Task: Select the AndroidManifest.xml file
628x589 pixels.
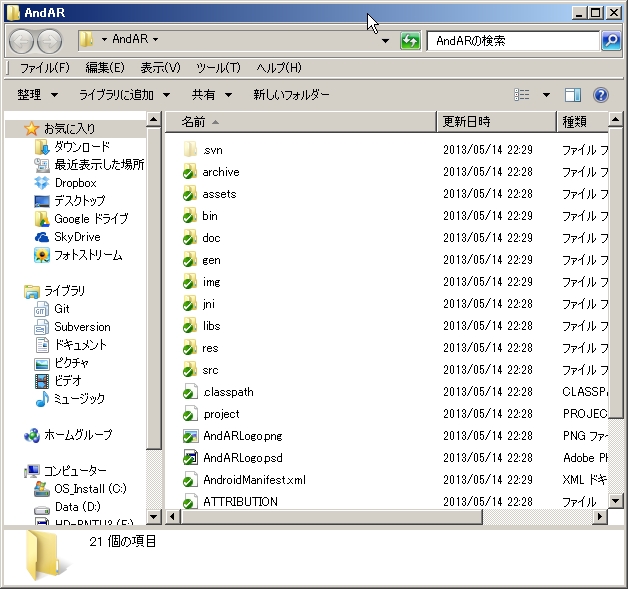Action: [x=254, y=480]
